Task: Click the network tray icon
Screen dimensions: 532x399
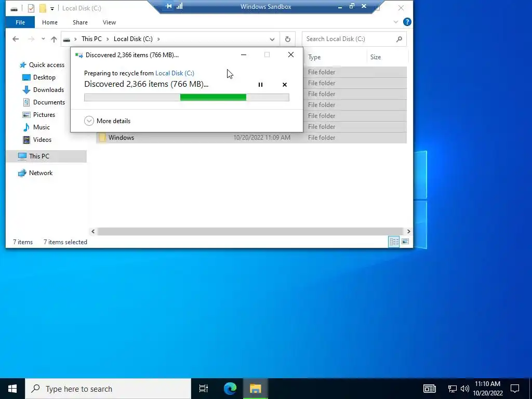Action: [x=452, y=389]
